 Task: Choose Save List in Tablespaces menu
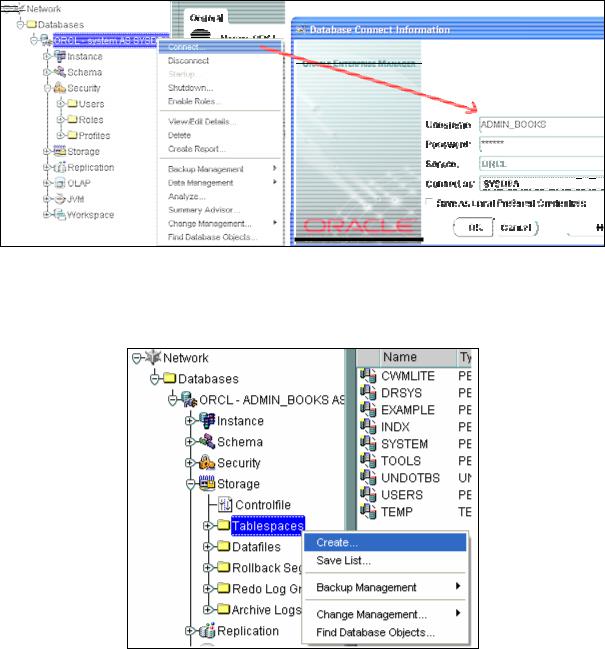click(x=385, y=560)
